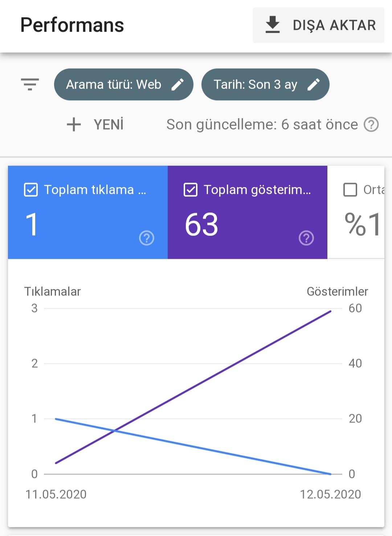Open the Arama türü: Web filter
The width and height of the screenshot is (392, 536).
[123, 84]
